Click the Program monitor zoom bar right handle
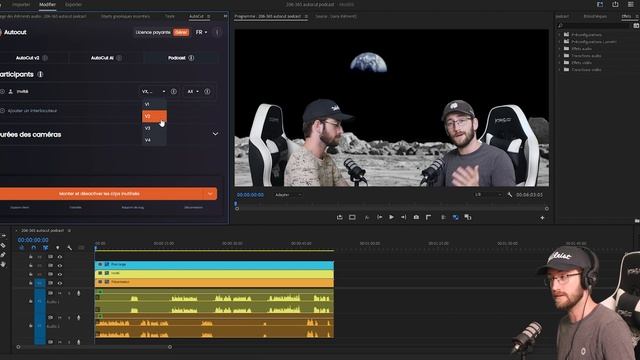The image size is (640, 360). point(547,209)
